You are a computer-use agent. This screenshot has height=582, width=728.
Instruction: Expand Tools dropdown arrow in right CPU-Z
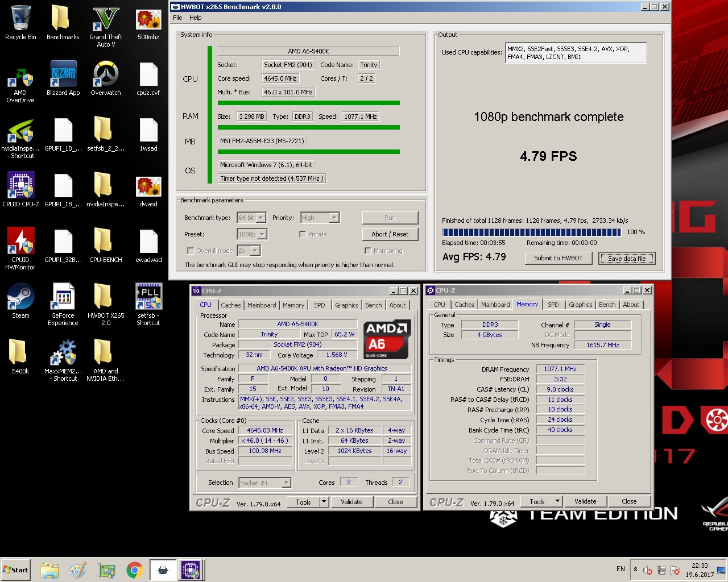(557, 501)
